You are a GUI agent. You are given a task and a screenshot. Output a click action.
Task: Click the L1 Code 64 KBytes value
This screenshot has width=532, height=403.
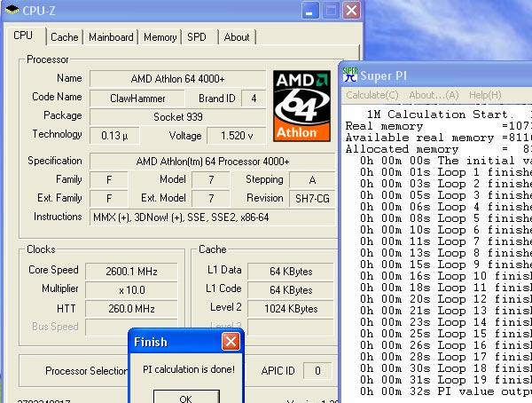pyautogui.click(x=291, y=290)
